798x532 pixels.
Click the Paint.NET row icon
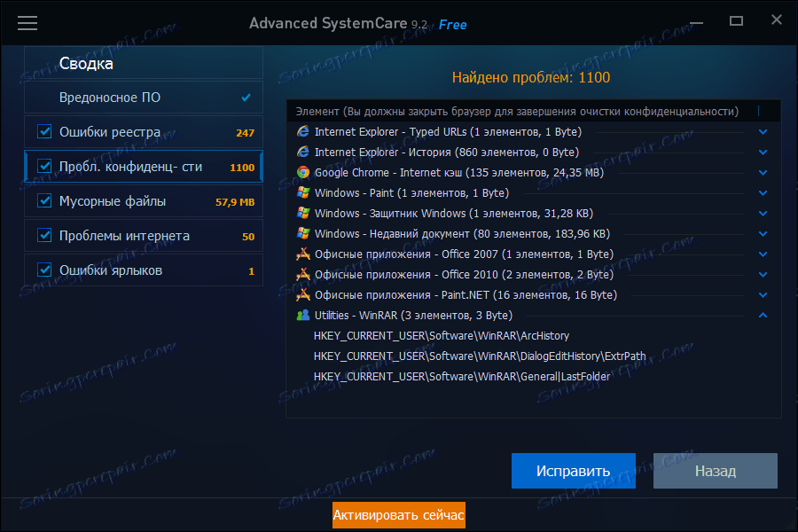[303, 294]
